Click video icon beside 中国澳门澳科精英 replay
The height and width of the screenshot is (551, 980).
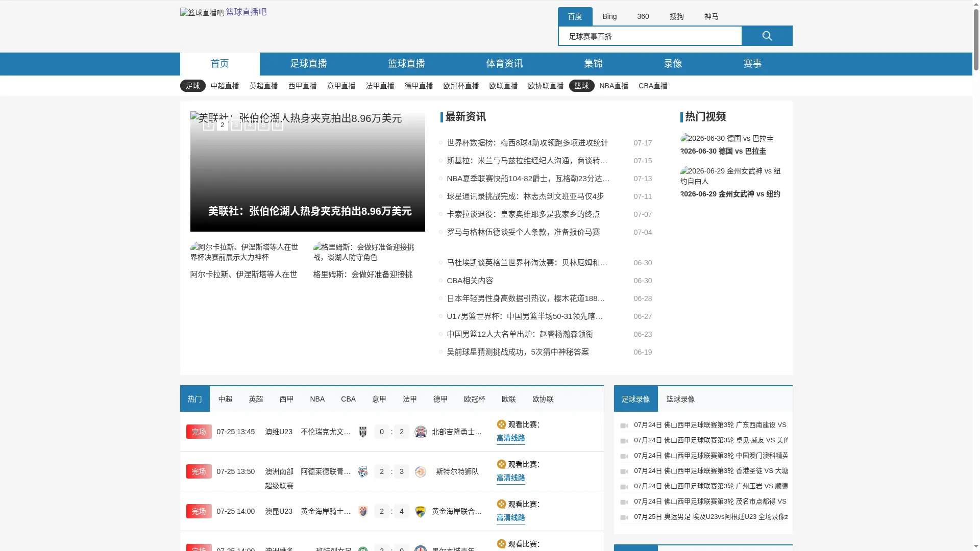(x=624, y=456)
